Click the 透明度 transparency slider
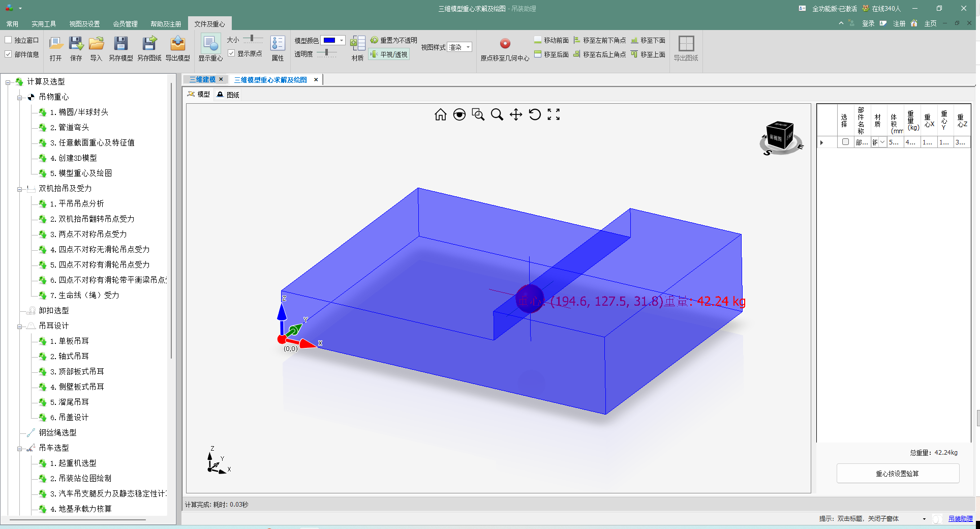980x529 pixels. point(326,53)
